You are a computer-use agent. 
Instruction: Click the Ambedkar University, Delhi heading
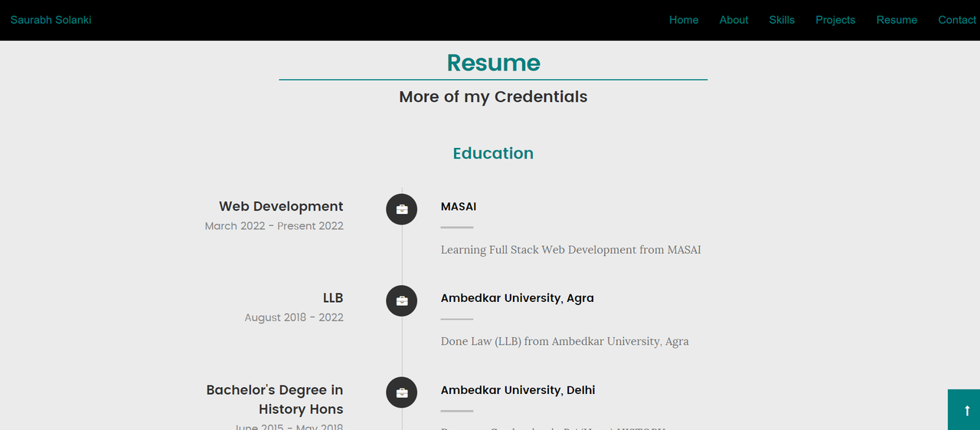click(518, 390)
